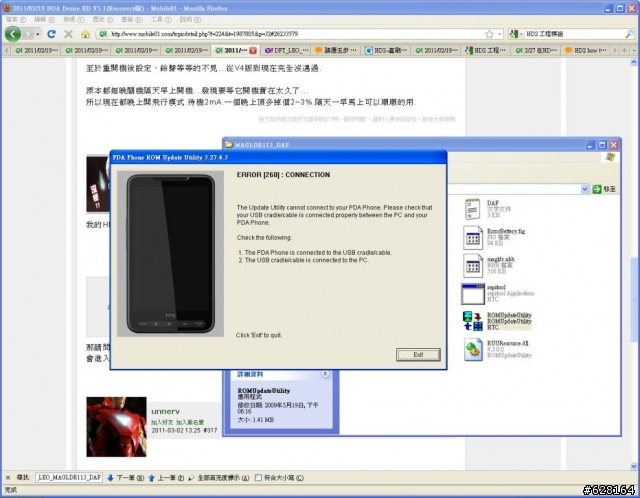Click the add friend link under unnerv

(x=162, y=422)
